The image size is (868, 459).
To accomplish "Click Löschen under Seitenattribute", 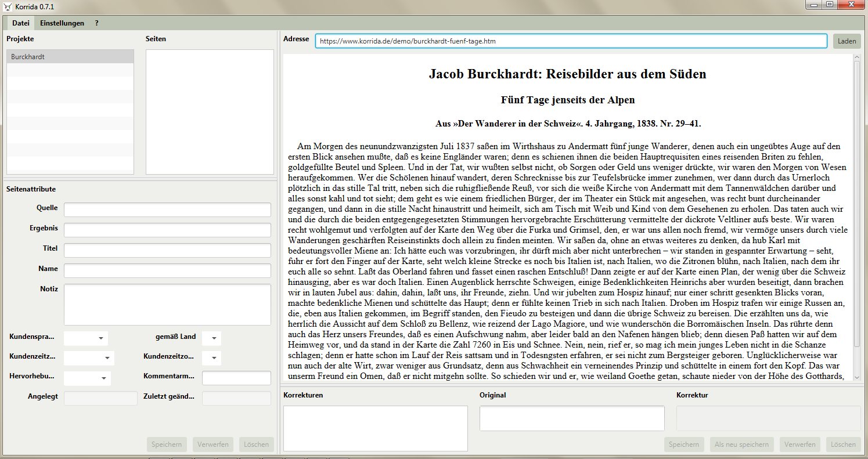I will (256, 444).
